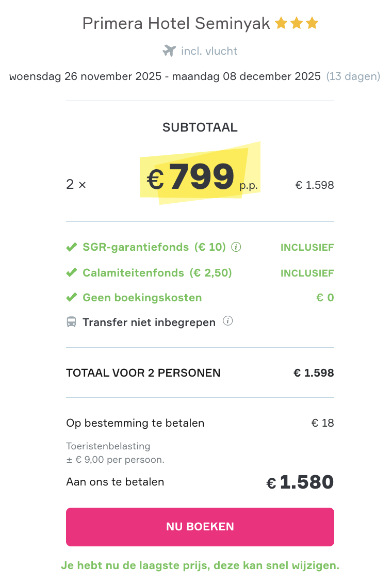The image size is (392, 583).
Task: Click the (13 dagen) duration label
Action: [x=353, y=76]
